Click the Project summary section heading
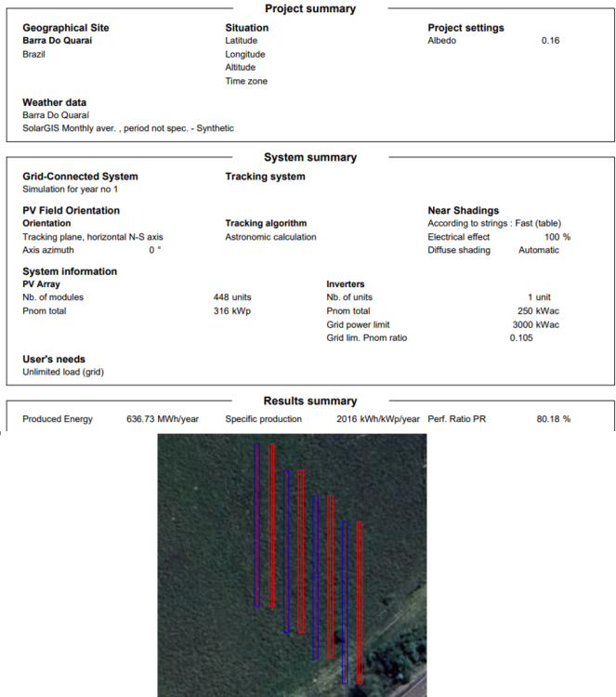The height and width of the screenshot is (697, 616). 309,8
